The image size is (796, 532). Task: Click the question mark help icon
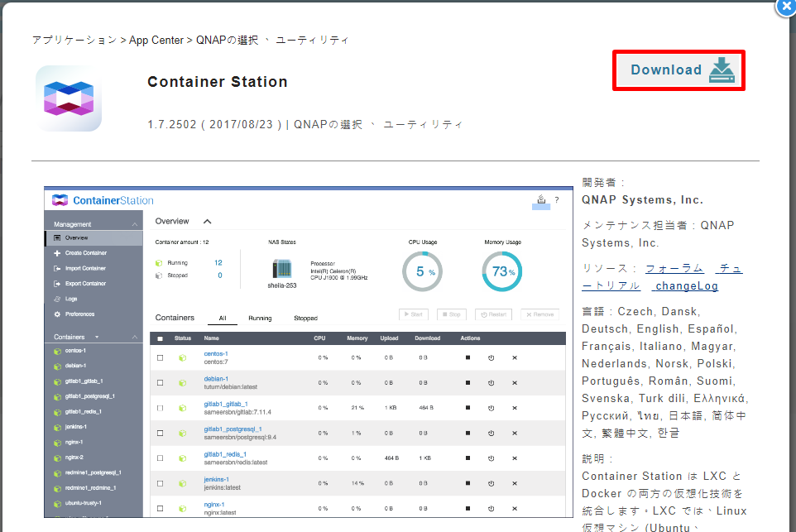[557, 200]
